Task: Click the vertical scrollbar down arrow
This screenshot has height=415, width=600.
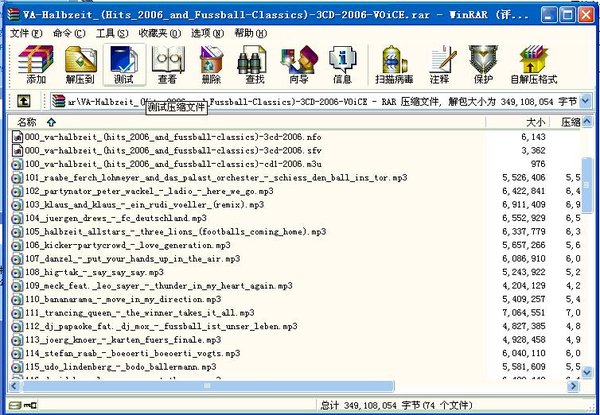Action: 587,372
